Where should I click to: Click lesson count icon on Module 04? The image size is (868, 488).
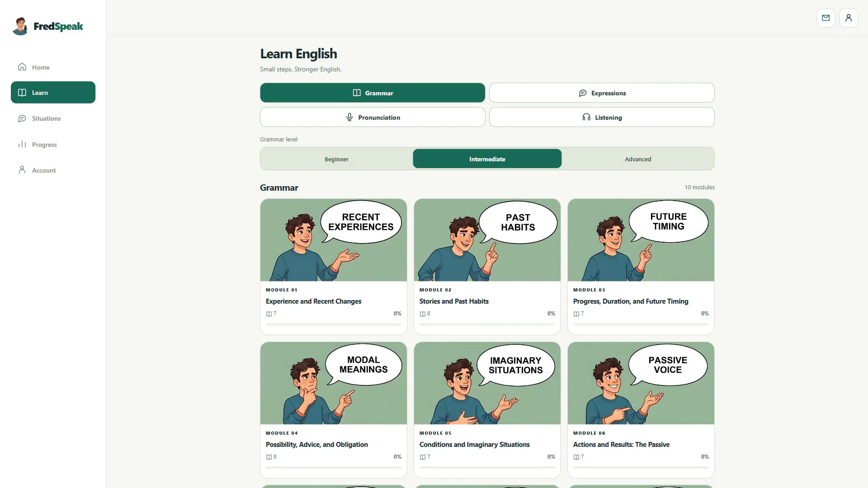pyautogui.click(x=269, y=457)
